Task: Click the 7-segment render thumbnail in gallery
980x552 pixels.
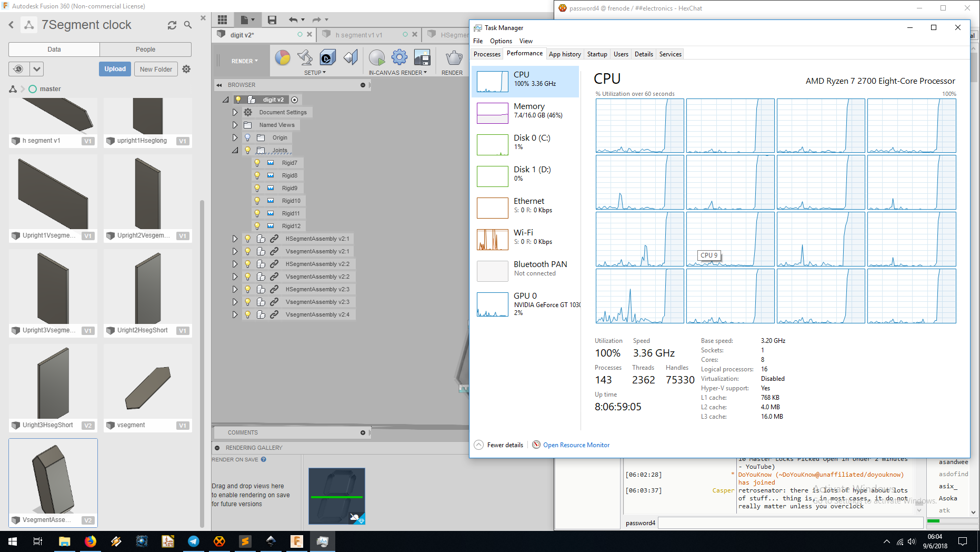Action: (x=337, y=496)
